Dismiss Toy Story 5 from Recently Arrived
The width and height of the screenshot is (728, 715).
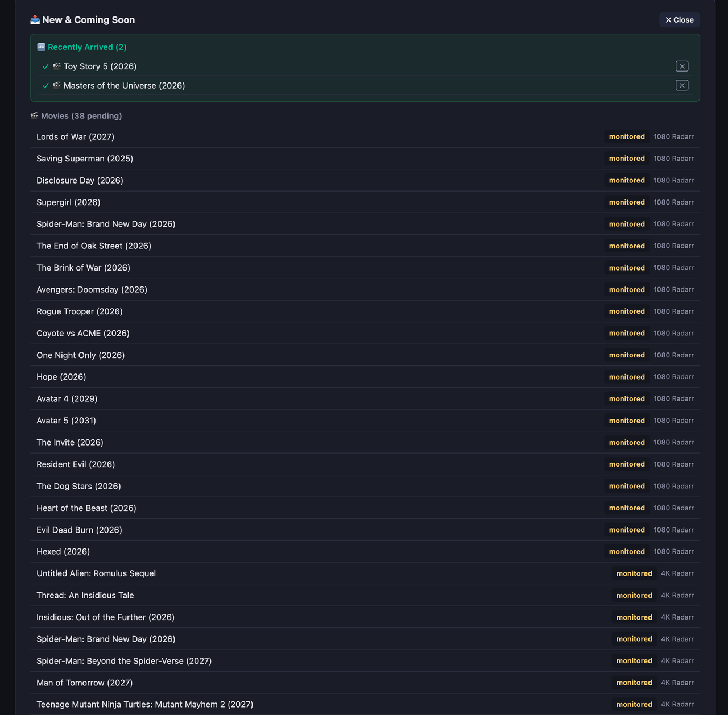[x=682, y=66]
